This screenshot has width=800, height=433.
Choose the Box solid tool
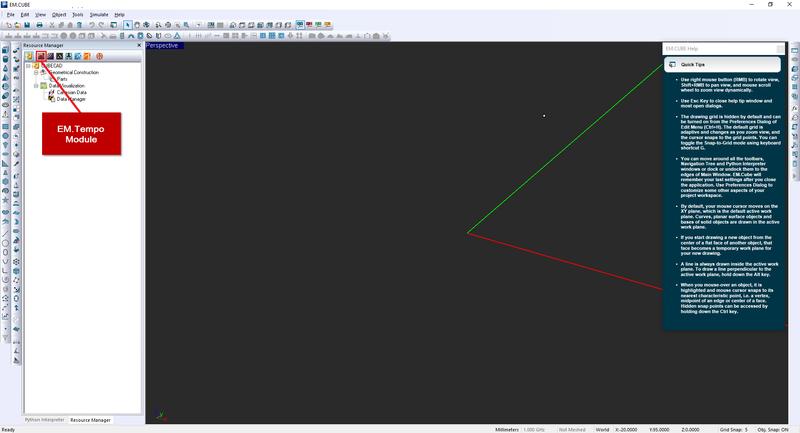(x=5, y=50)
